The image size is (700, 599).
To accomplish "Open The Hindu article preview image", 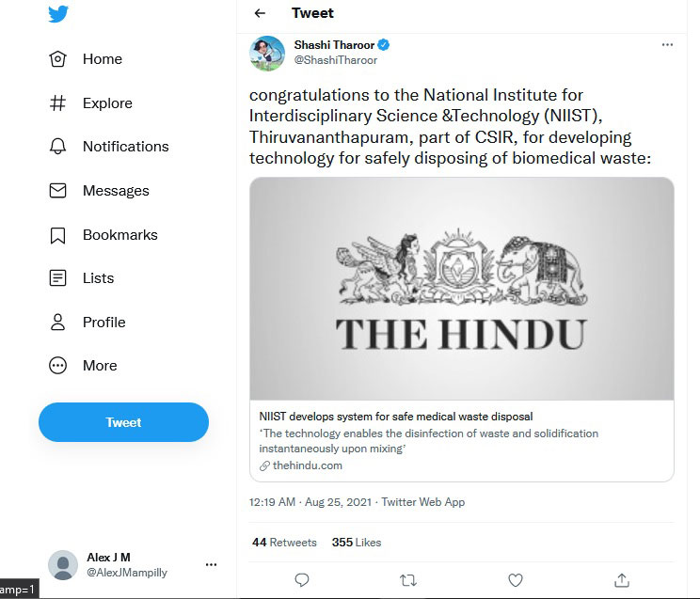I will (x=461, y=289).
